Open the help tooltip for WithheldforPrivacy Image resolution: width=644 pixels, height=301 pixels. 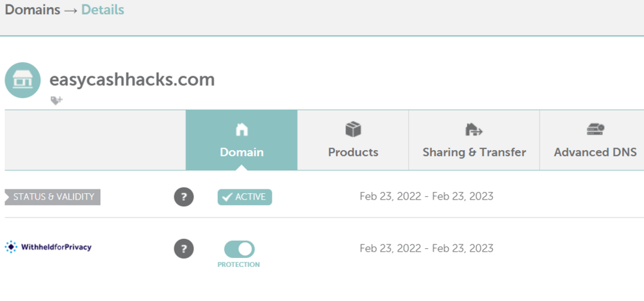[x=183, y=249]
